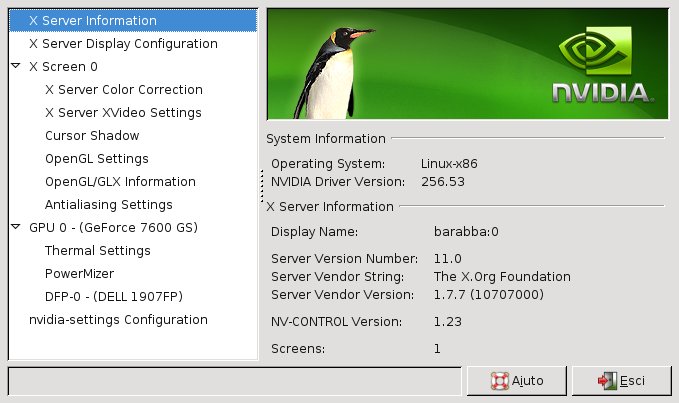This screenshot has width=679, height=403.
Task: Click the Aiuto help button
Action: 517,381
